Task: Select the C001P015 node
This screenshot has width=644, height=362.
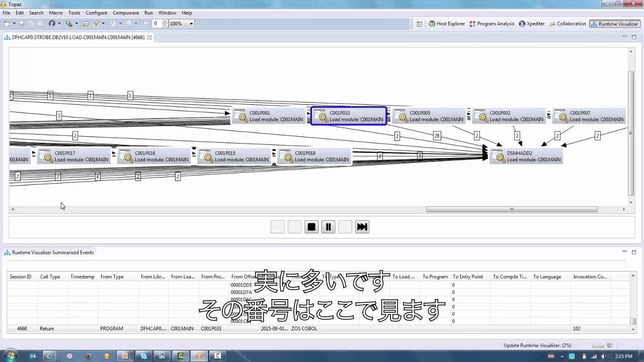Action: point(234,156)
